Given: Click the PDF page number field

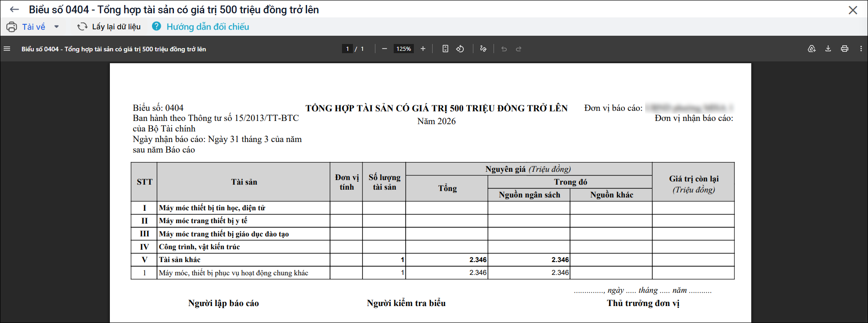Looking at the screenshot, I should [x=347, y=49].
